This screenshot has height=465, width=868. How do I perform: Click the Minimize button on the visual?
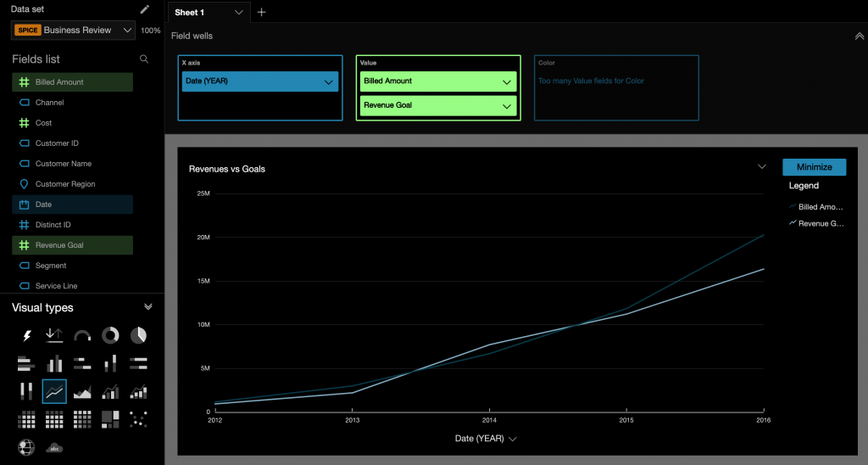click(x=814, y=167)
